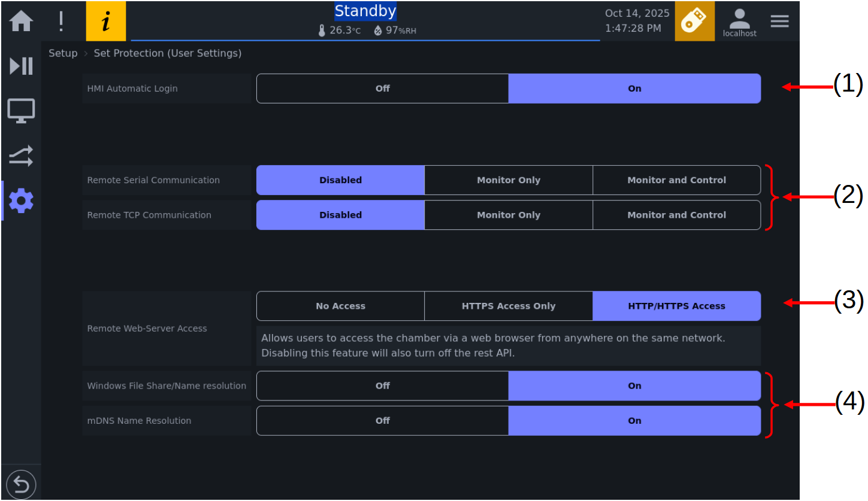868x501 pixels.
Task: Turn HMI Automatic Login Off
Action: click(x=383, y=89)
